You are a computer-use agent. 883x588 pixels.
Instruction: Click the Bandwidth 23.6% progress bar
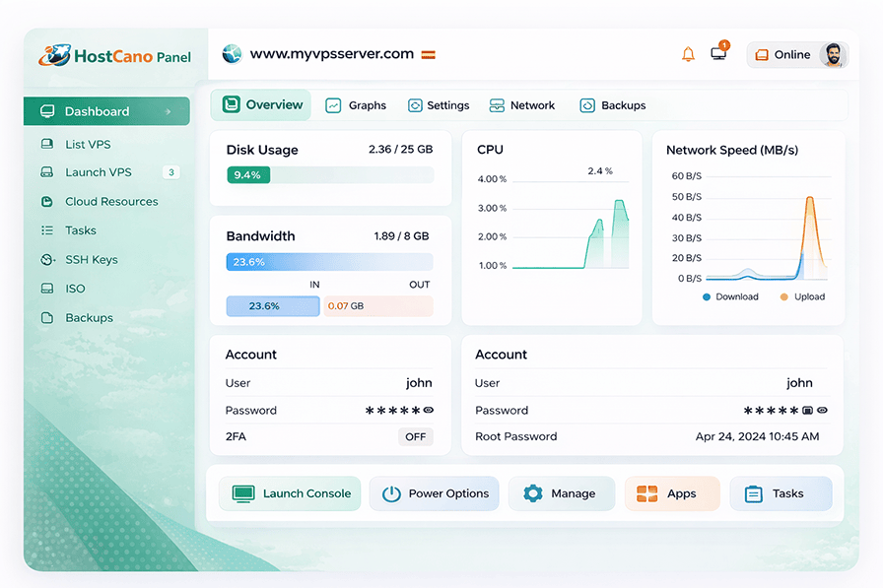coord(329,261)
